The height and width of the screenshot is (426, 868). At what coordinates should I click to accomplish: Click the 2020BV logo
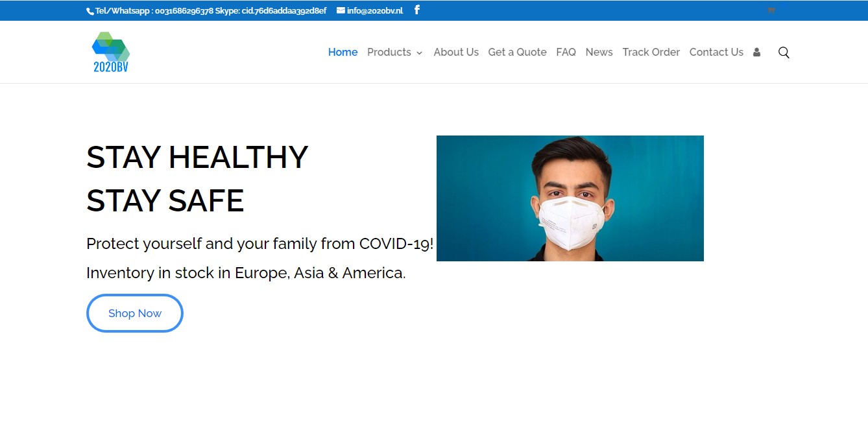click(x=111, y=52)
